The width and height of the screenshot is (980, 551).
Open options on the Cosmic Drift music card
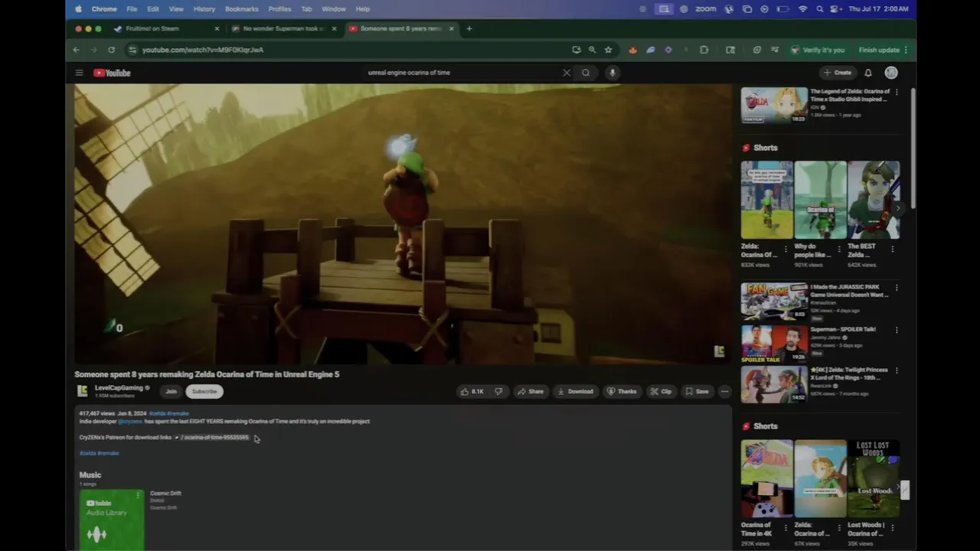(138, 496)
